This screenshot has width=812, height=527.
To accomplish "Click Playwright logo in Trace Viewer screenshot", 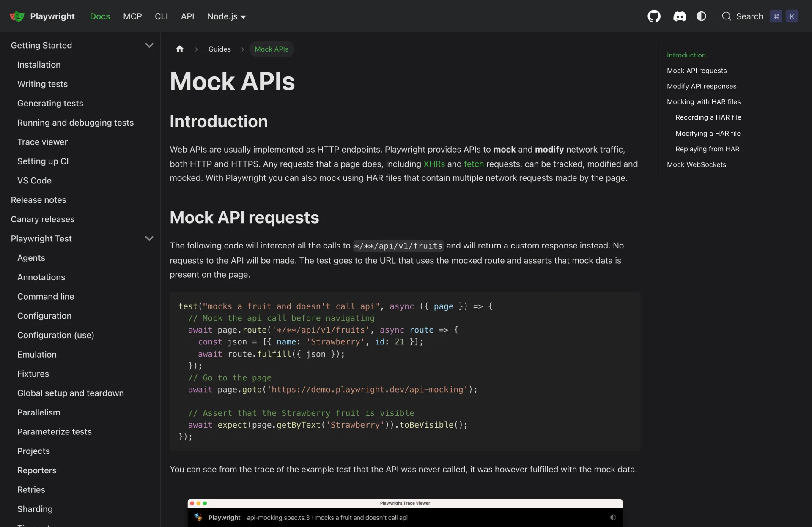I will coord(198,517).
